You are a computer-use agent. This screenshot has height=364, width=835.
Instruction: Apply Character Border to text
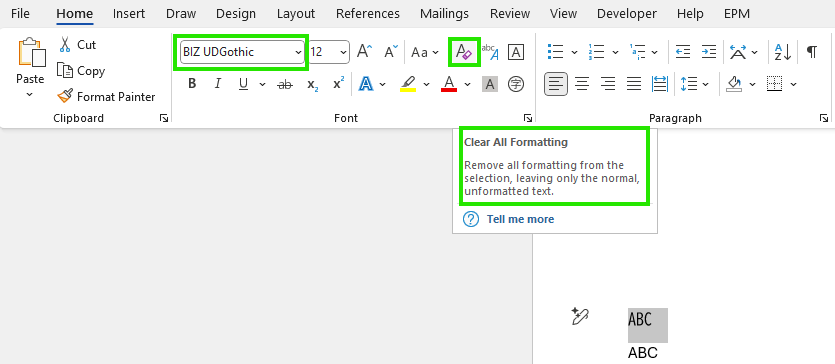(515, 52)
